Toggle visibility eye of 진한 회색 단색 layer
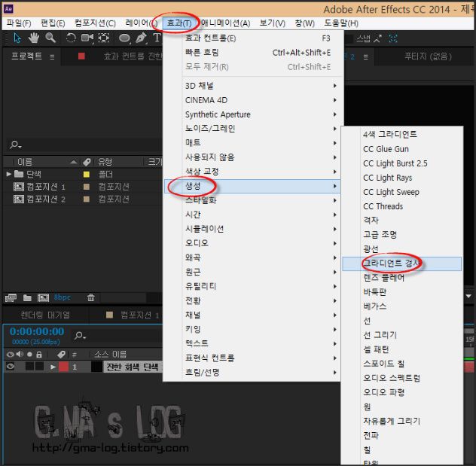 11,367
